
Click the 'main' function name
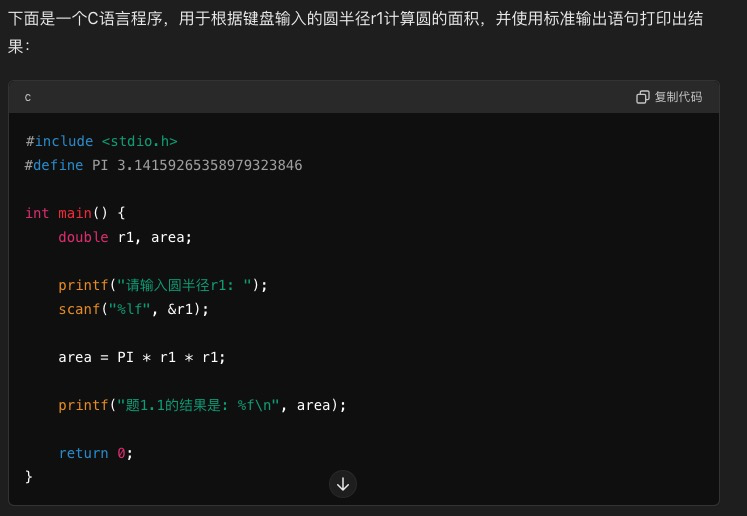pyautogui.click(x=75, y=213)
